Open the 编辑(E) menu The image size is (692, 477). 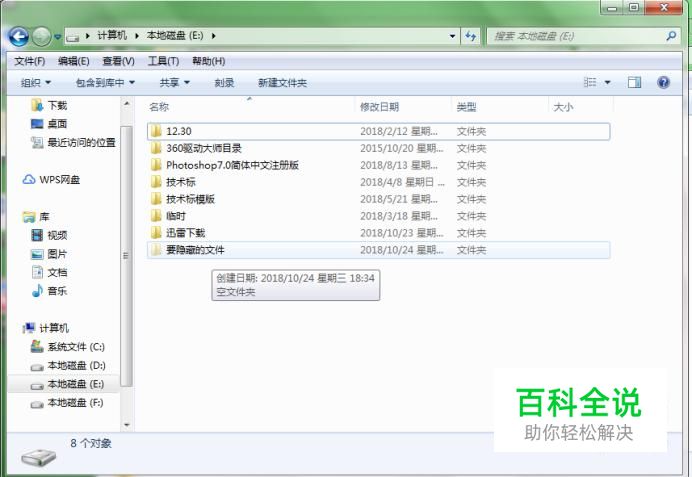pyautogui.click(x=74, y=61)
